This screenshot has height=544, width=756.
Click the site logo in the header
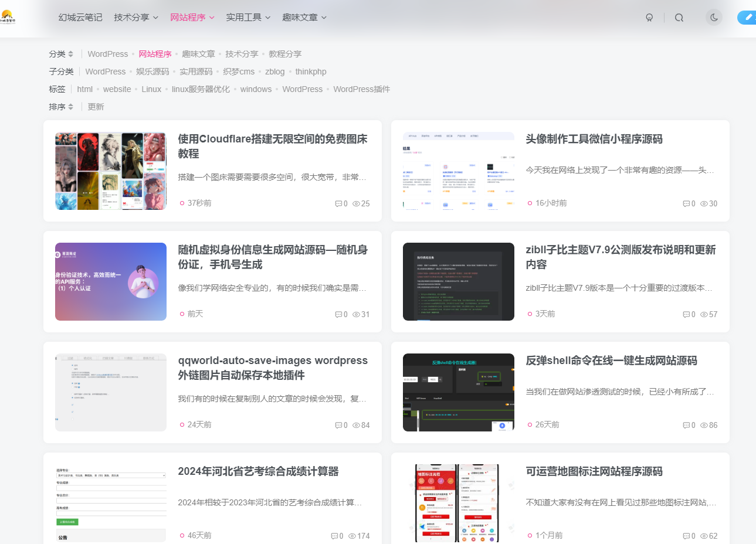8,17
